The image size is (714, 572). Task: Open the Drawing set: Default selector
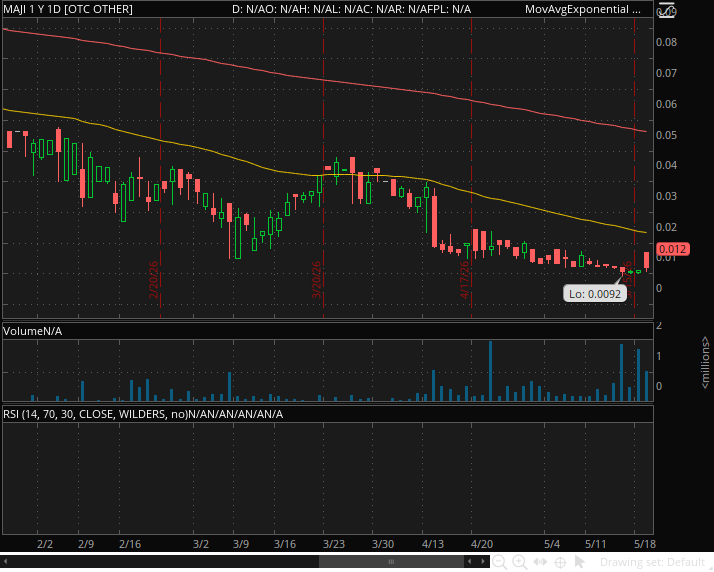(652, 562)
